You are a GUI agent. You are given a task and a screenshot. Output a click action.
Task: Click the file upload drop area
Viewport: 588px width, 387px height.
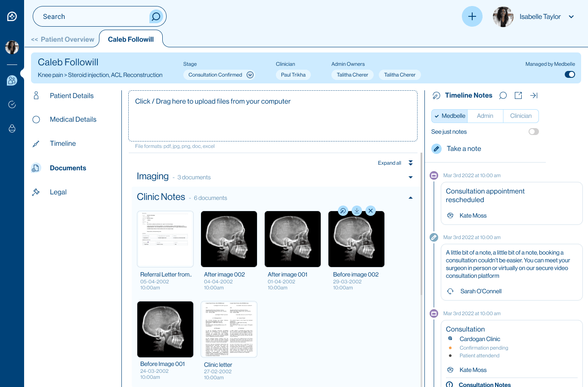272,116
